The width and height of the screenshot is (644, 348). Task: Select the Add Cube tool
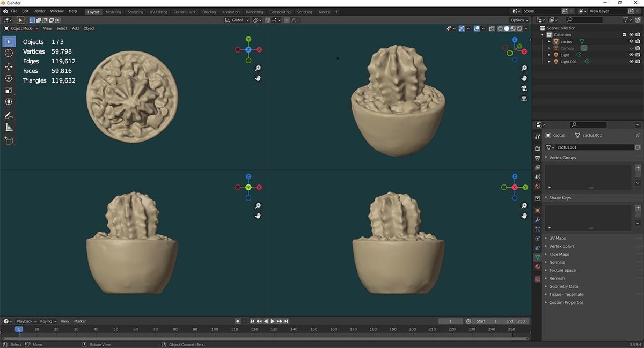9,140
